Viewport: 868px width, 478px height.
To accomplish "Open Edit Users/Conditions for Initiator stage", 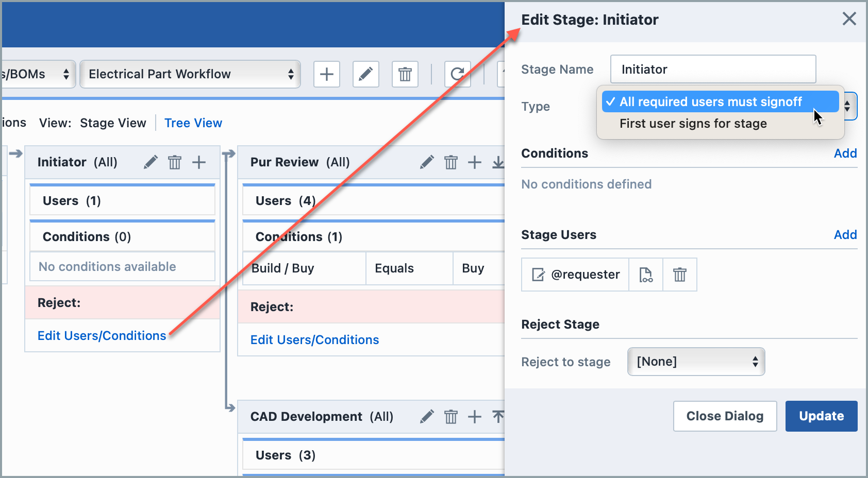I will click(x=102, y=335).
